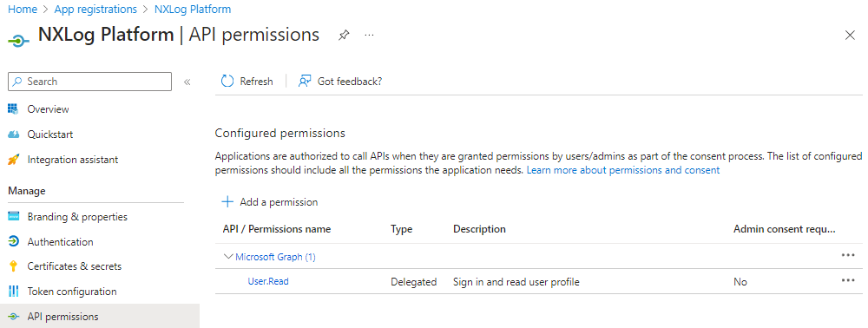Image resolution: width=868 pixels, height=328 pixels.
Task: Open Token configuration
Action: [x=72, y=292]
